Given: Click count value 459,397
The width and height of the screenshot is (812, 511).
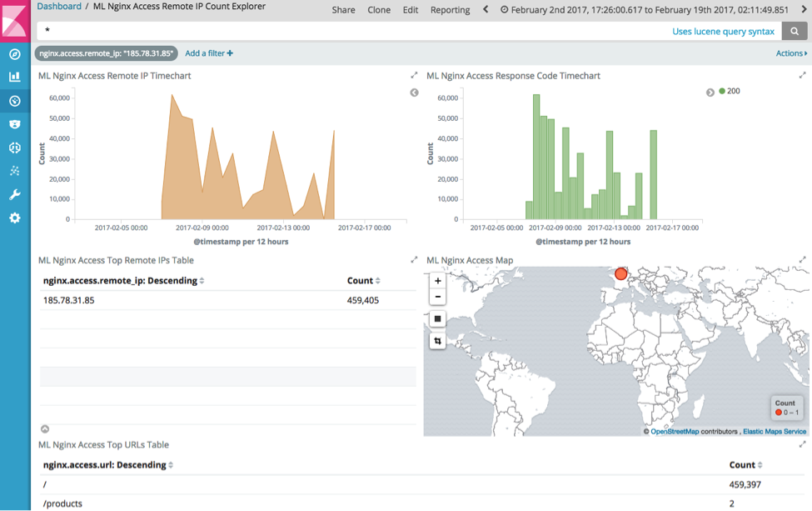Looking at the screenshot, I should (745, 484).
